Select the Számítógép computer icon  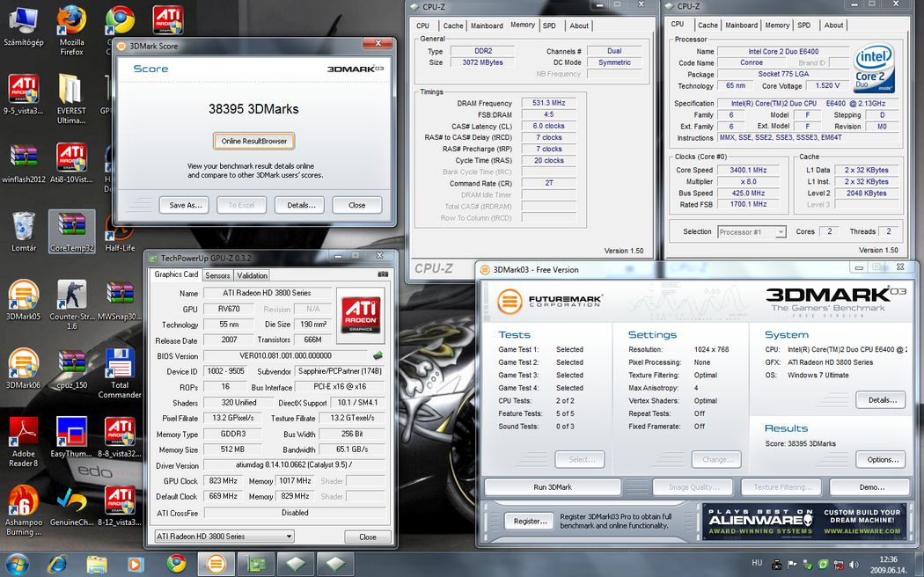pyautogui.click(x=24, y=26)
